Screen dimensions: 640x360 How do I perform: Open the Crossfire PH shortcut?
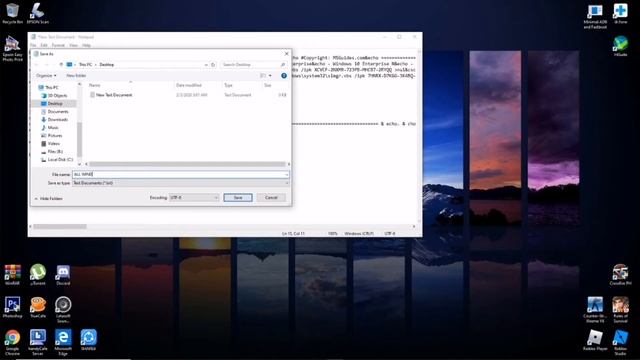(x=620, y=274)
